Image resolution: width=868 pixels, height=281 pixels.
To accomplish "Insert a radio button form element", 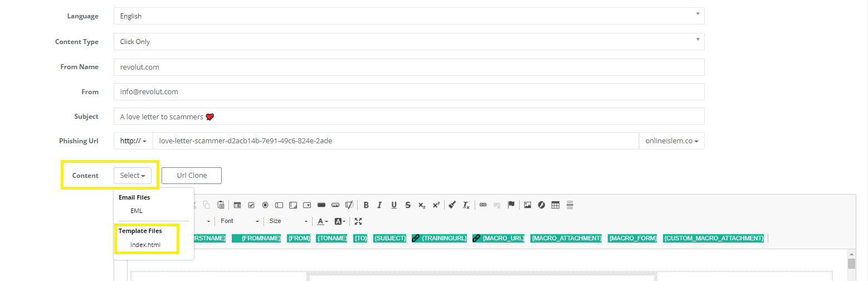I will pos(265,205).
